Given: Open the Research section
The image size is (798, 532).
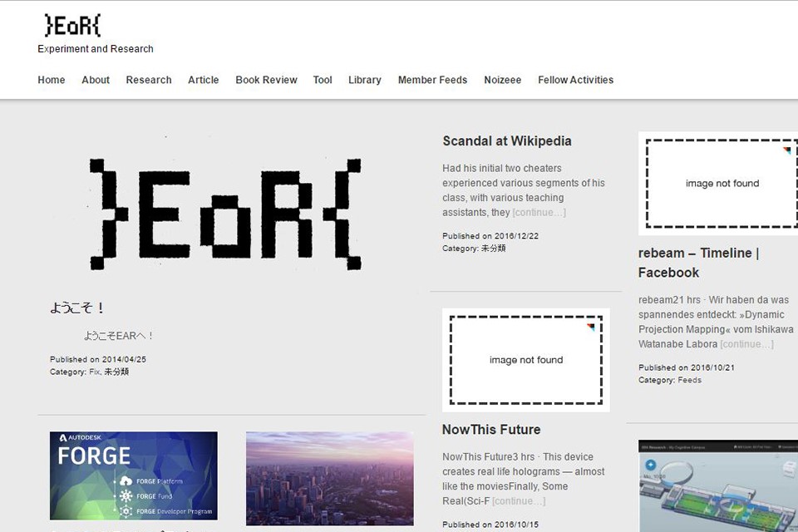Looking at the screenshot, I should point(149,80).
